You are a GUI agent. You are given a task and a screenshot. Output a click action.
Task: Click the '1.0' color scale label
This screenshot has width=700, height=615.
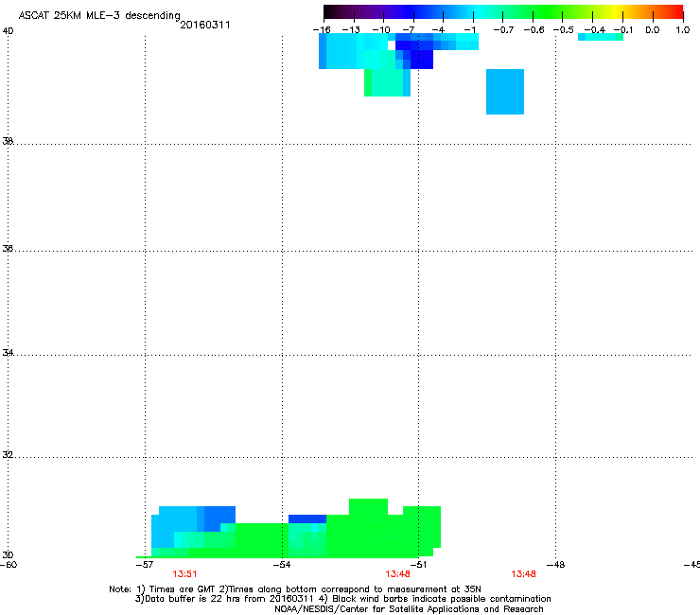[x=683, y=30]
